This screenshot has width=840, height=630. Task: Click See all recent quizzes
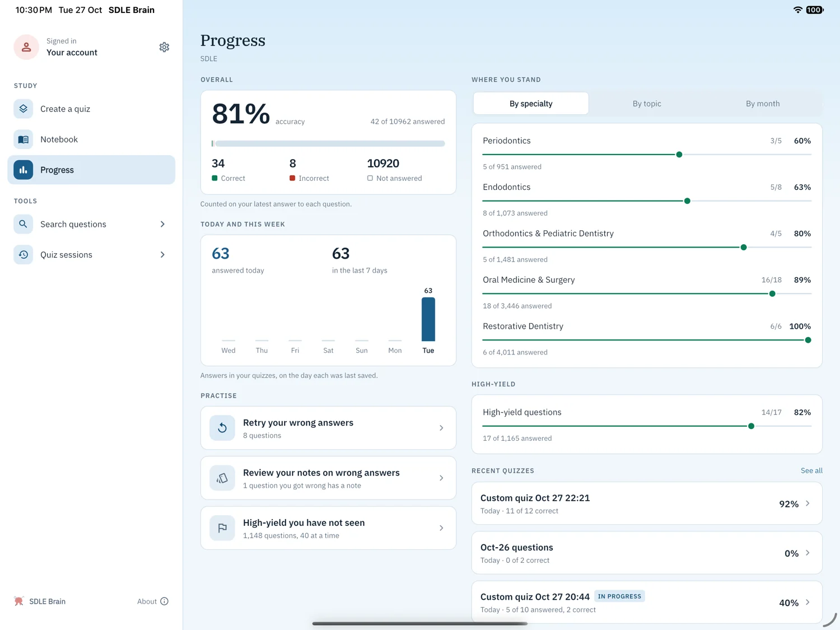click(811, 470)
